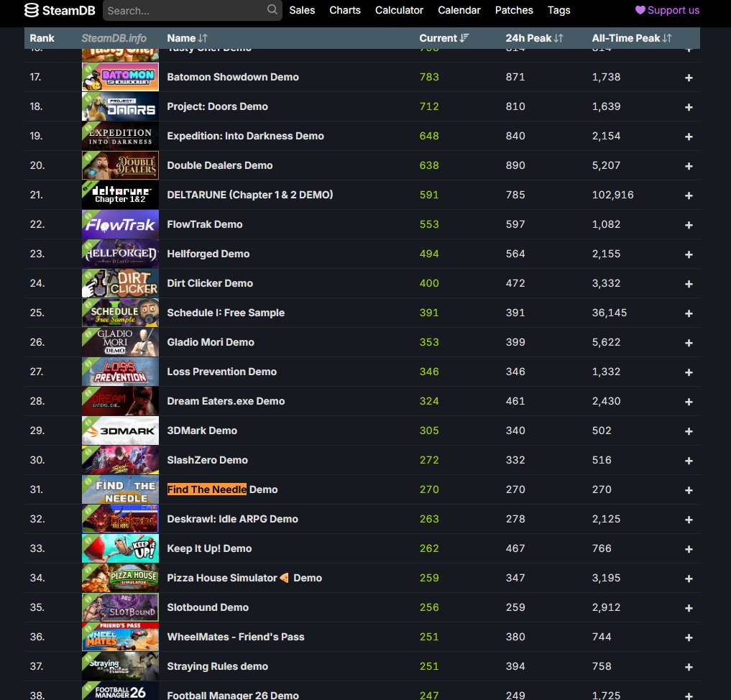Open Schedule I: Free Sample link
Viewport: 731px width, 700px height.
[x=226, y=313]
